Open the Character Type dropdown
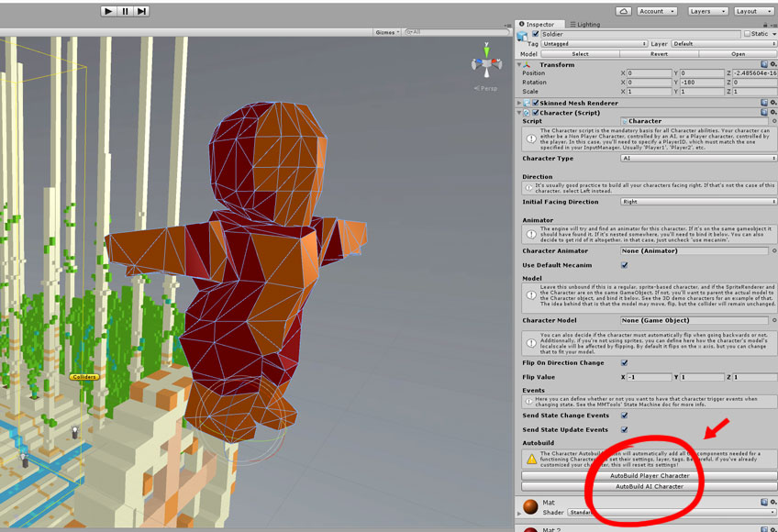The height and width of the screenshot is (532, 778). (x=698, y=159)
